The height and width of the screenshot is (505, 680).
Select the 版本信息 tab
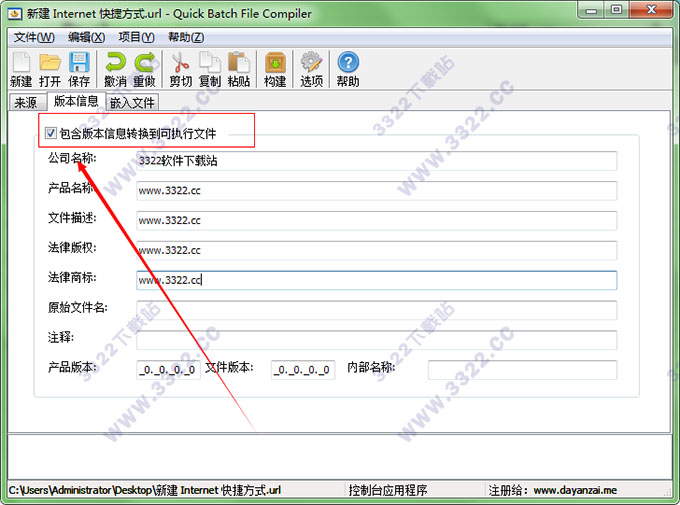click(76, 101)
